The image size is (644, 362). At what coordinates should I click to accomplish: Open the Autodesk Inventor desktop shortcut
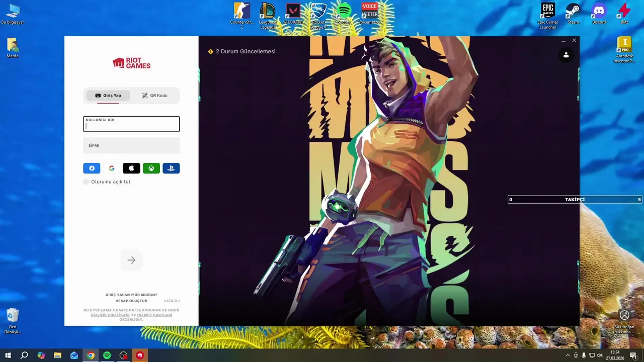[x=624, y=50]
